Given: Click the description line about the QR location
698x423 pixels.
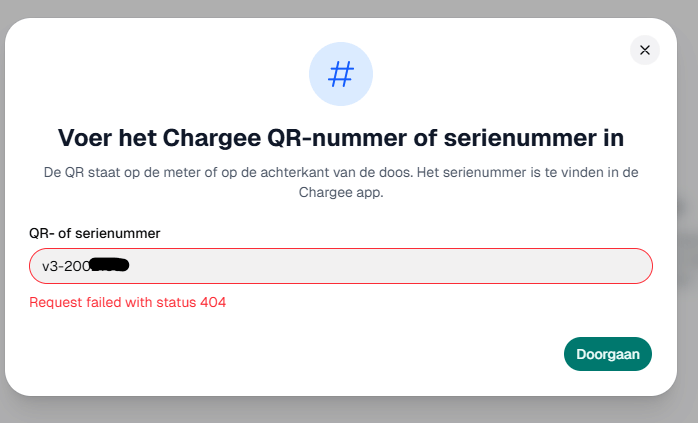Looking at the screenshot, I should 341,172.
